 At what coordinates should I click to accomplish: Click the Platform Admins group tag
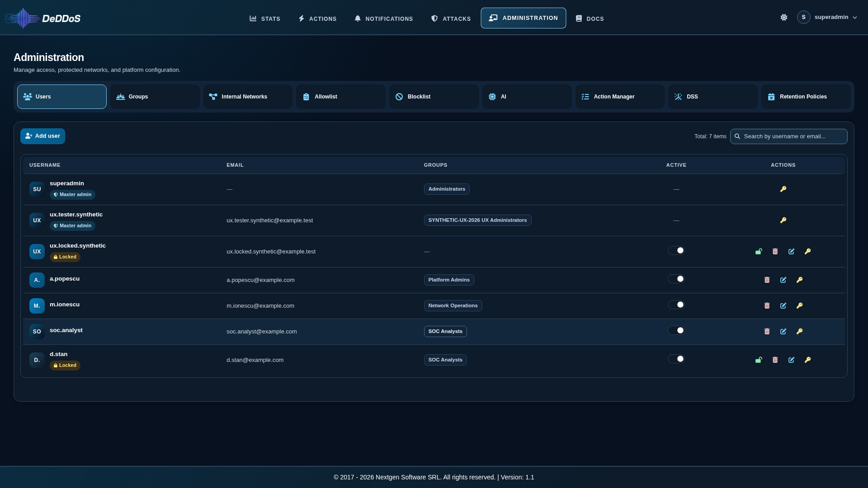pyautogui.click(x=449, y=280)
